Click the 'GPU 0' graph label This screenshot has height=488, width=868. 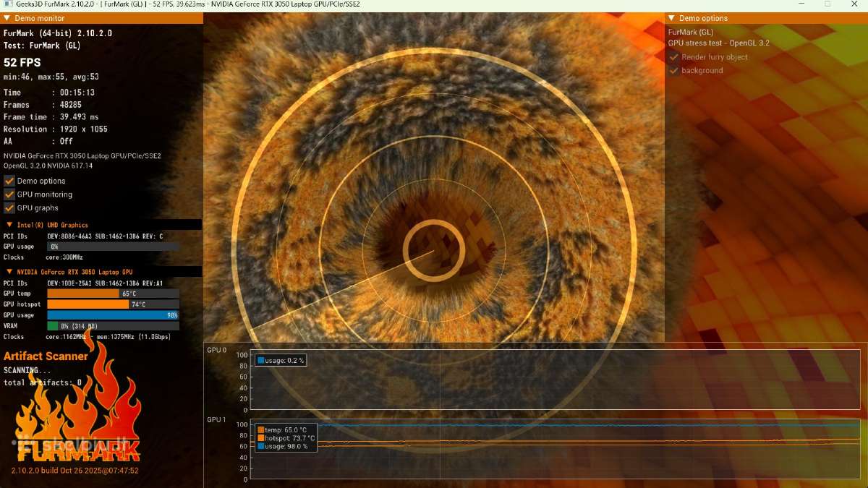click(x=216, y=351)
